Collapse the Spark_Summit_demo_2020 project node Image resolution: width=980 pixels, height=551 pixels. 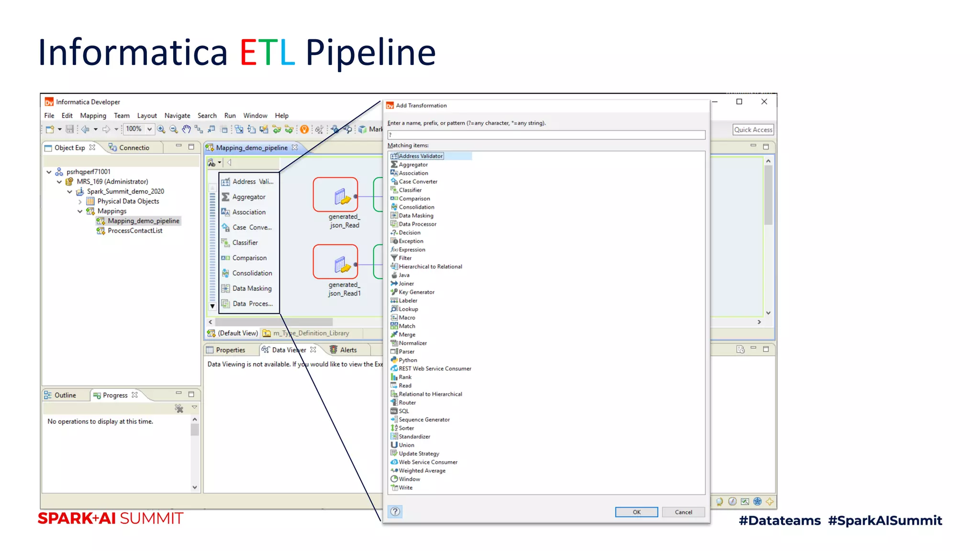coord(69,192)
